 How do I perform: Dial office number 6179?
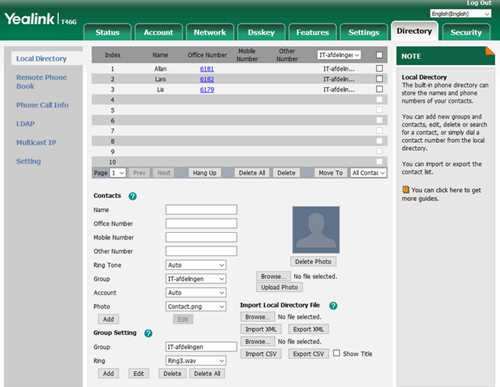[207, 89]
